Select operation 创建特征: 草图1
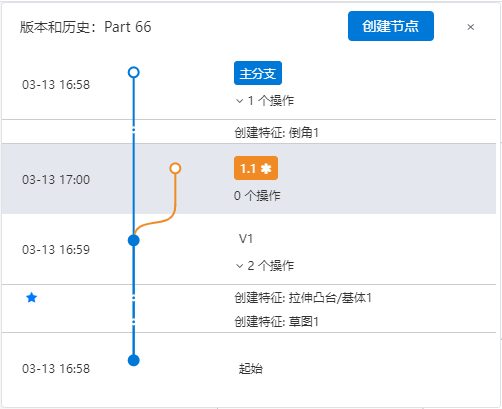Image resolution: width=502 pixels, height=409 pixels. point(277,322)
